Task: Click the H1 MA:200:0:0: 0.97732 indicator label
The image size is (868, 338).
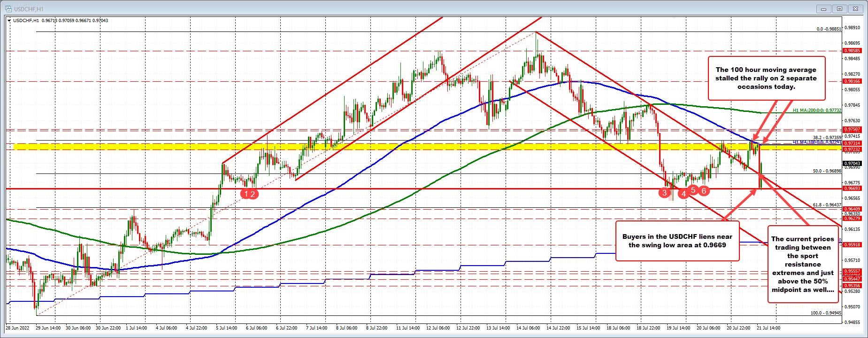Action: [817, 110]
